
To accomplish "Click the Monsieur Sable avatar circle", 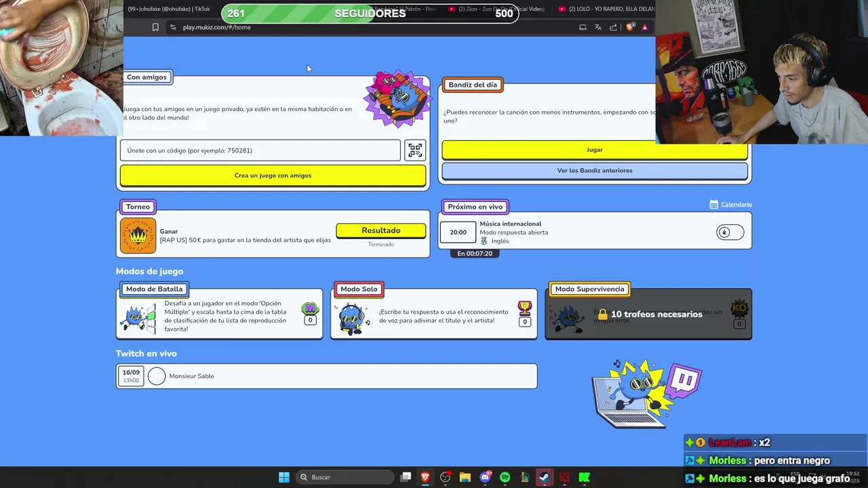I will pos(157,376).
